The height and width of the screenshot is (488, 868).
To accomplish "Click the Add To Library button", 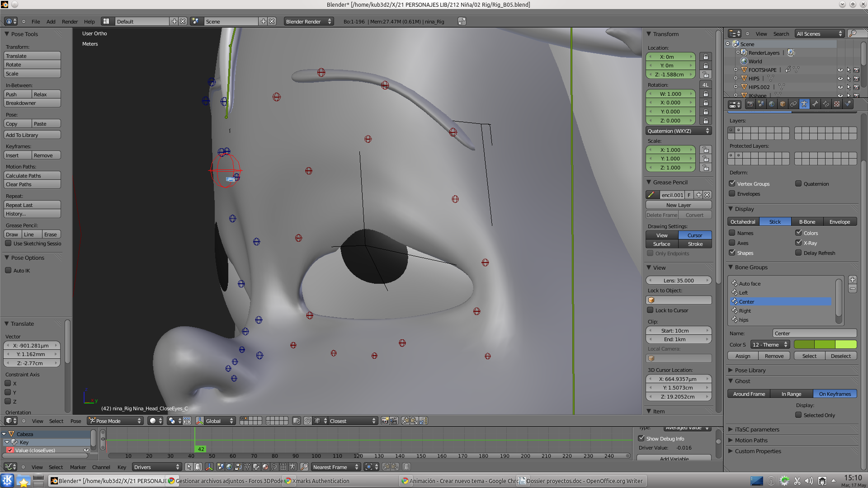I will 32,135.
